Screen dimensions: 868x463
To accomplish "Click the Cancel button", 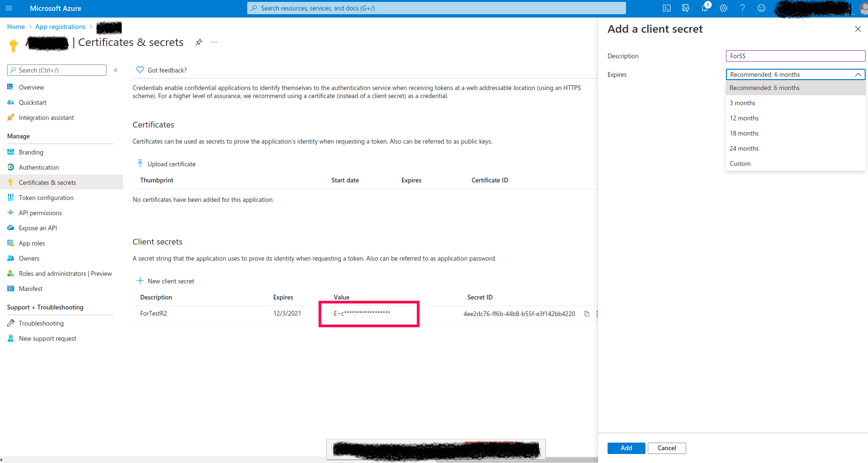I will 667,448.
